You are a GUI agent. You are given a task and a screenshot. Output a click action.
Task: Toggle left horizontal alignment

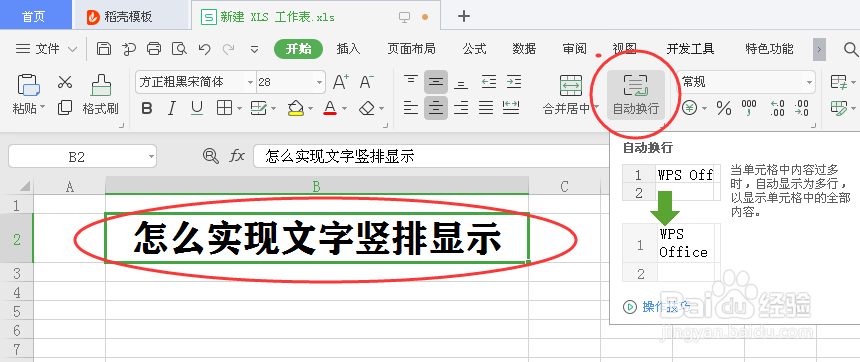(411, 108)
